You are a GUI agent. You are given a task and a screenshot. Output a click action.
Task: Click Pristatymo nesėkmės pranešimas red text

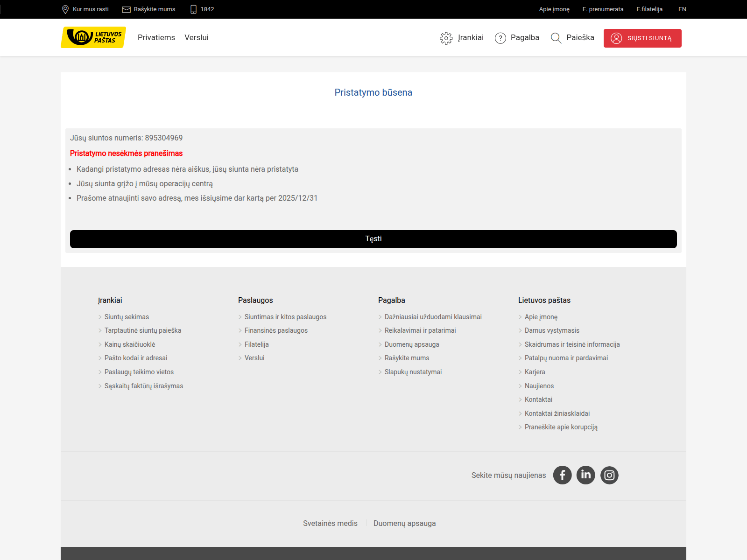click(x=126, y=154)
